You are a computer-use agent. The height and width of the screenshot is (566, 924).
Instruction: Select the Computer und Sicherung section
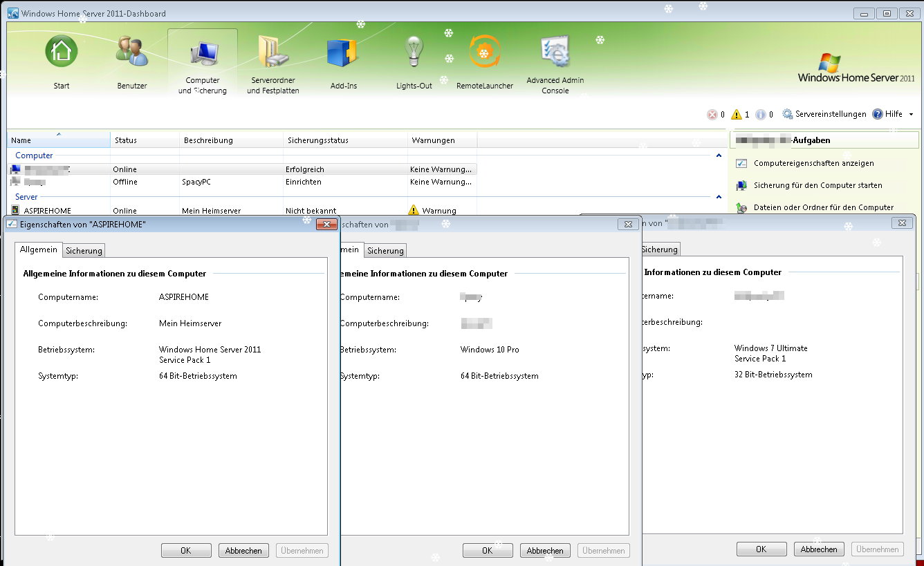[x=203, y=62]
